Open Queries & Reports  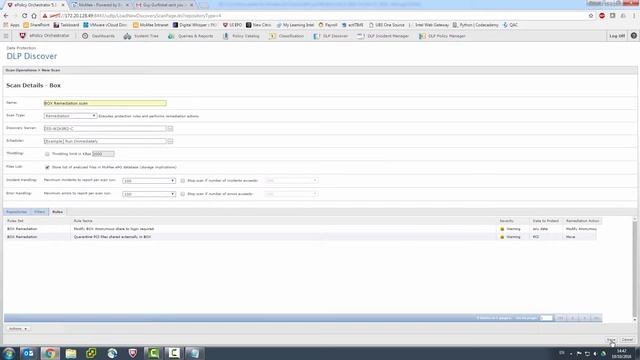[191, 36]
